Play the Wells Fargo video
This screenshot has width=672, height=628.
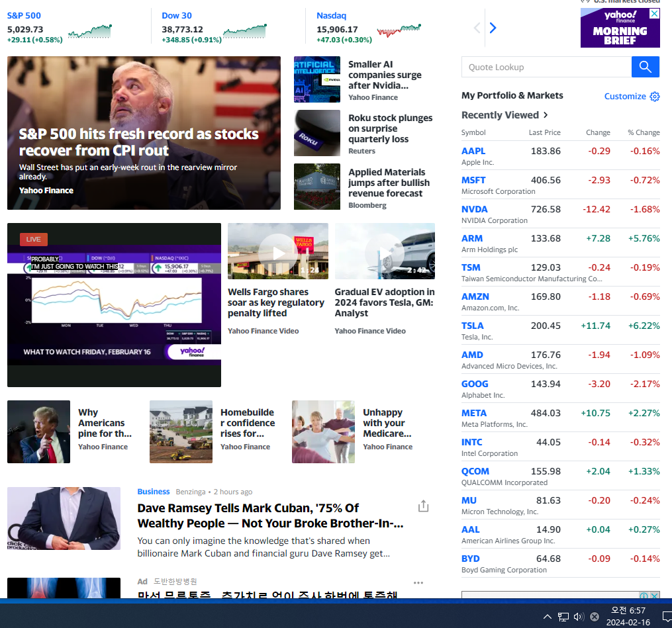click(x=277, y=253)
